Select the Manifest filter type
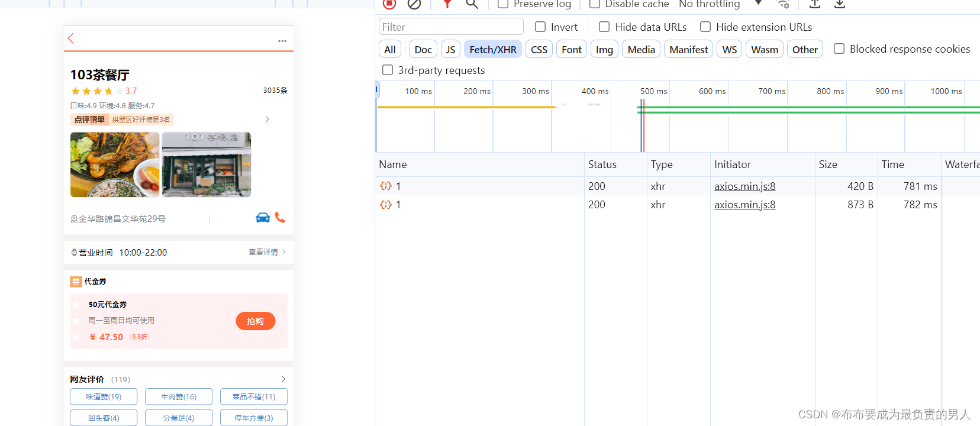 [689, 49]
